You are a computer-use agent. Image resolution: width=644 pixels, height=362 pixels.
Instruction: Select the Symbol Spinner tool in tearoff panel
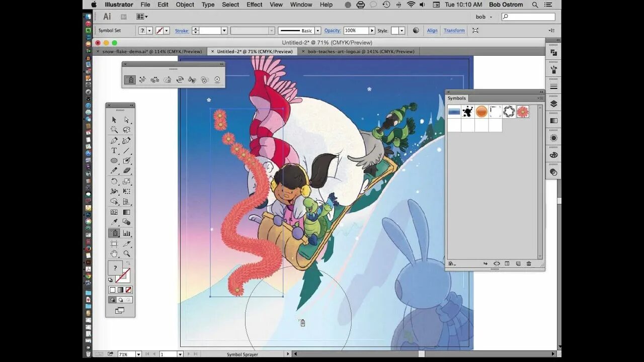point(180,79)
